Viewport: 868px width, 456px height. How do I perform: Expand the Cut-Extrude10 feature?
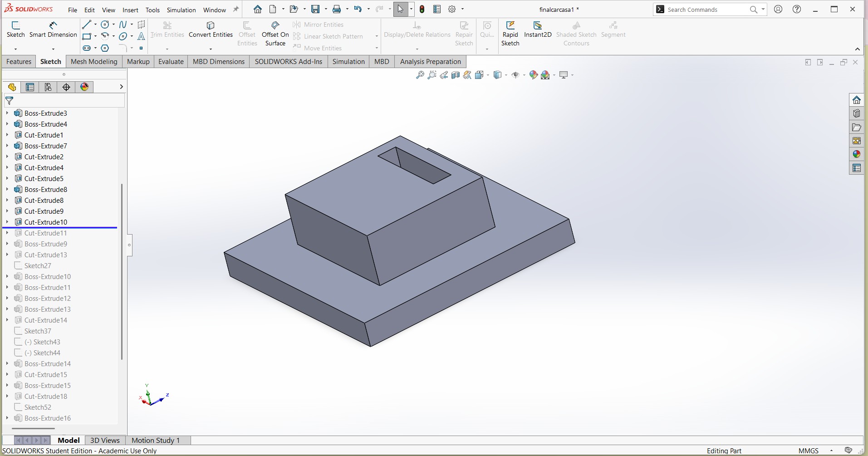pyautogui.click(x=7, y=222)
